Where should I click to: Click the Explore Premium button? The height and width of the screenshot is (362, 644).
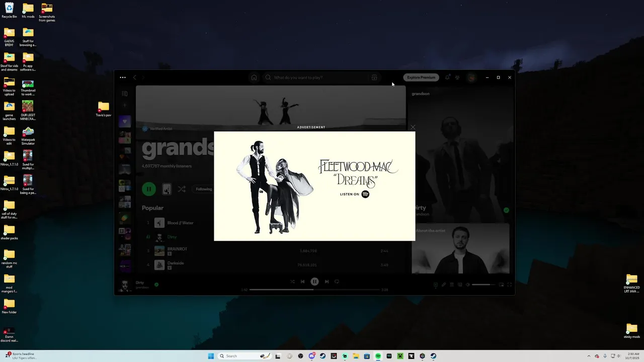(421, 77)
